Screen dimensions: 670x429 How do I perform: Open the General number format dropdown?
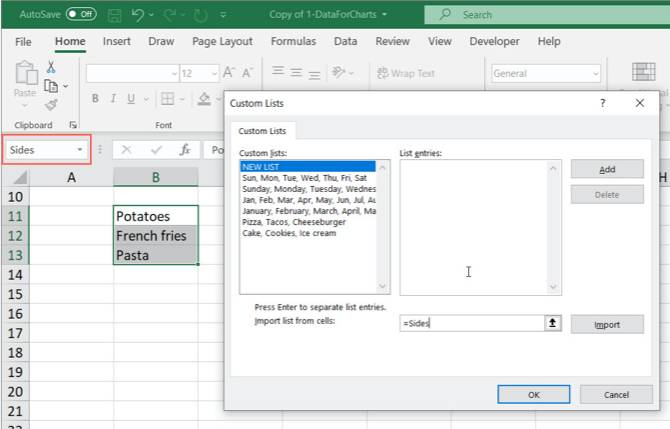(595, 74)
